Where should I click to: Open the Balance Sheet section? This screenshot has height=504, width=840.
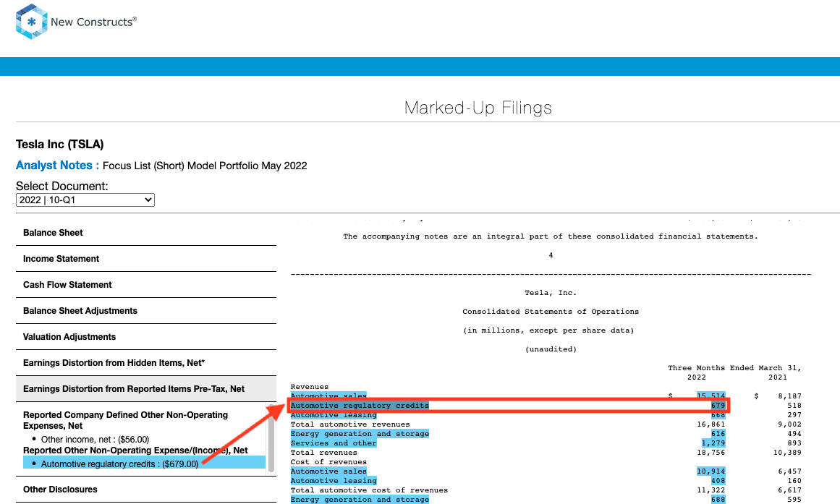(146, 232)
